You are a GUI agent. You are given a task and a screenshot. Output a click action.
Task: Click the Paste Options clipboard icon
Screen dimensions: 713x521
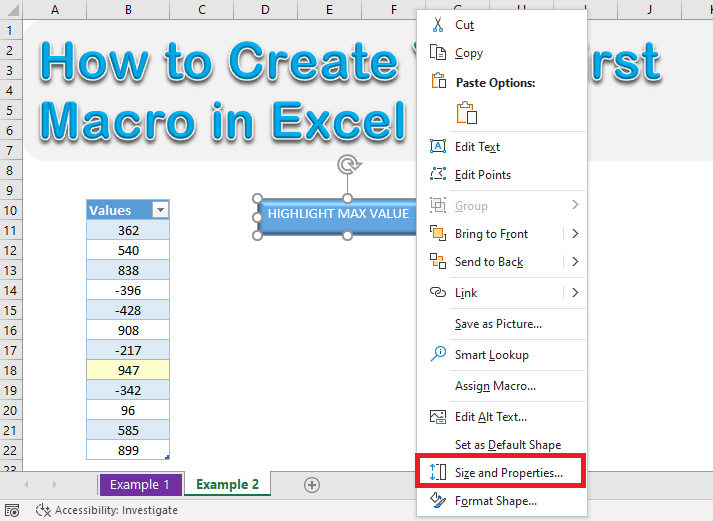pos(438,80)
